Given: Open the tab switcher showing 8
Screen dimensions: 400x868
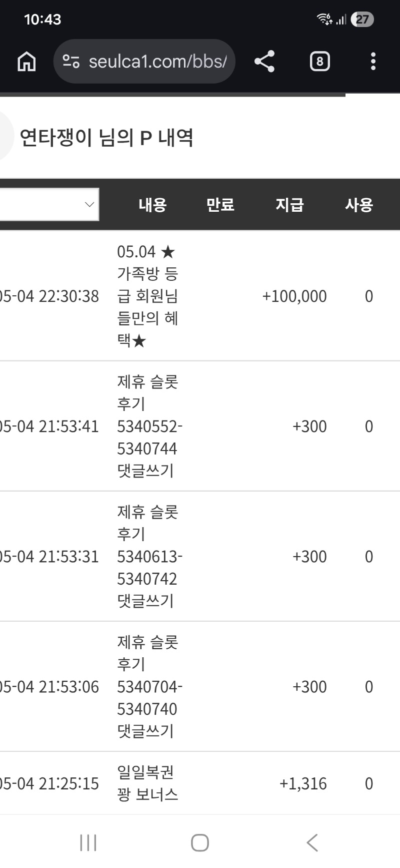Looking at the screenshot, I should [320, 62].
